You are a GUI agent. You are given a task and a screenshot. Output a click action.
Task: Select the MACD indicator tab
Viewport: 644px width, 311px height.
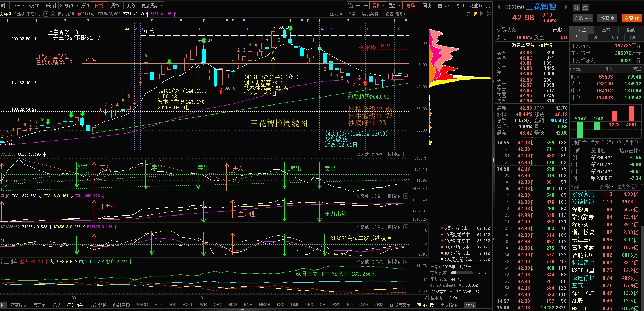click(x=142, y=305)
